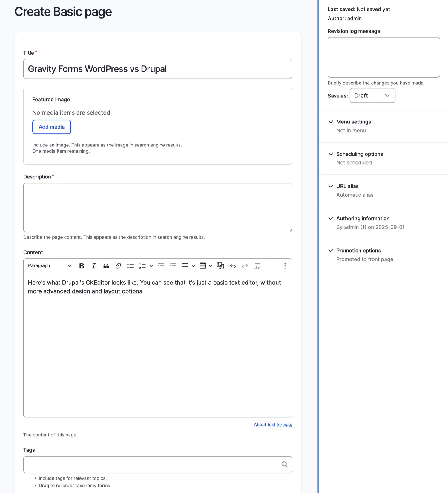Insert a block quote
The width and height of the screenshot is (448, 493).
[106, 266]
